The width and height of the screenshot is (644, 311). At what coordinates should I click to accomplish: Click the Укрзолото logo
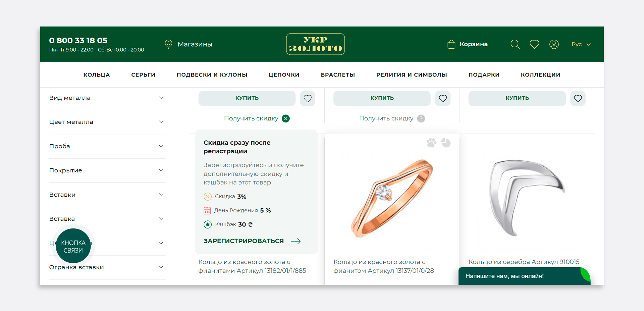315,44
